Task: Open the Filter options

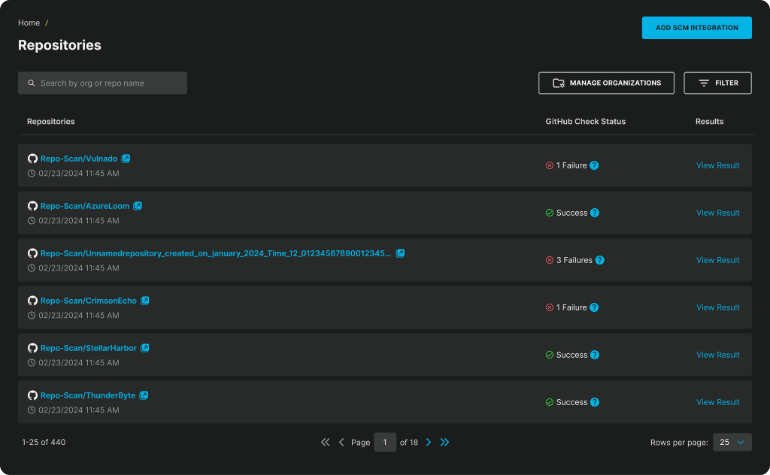Action: click(x=717, y=83)
